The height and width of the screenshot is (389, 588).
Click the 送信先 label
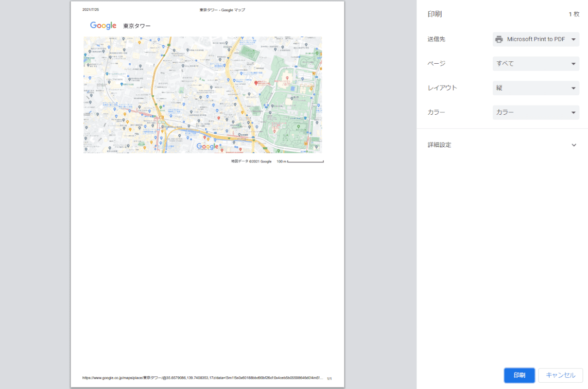tap(436, 39)
